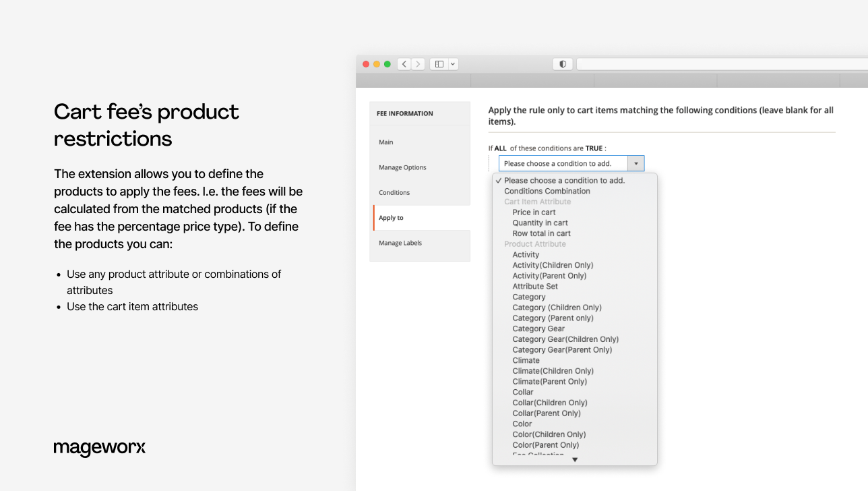868x491 pixels.
Task: Click the back navigation arrow in Safari
Action: coord(404,63)
